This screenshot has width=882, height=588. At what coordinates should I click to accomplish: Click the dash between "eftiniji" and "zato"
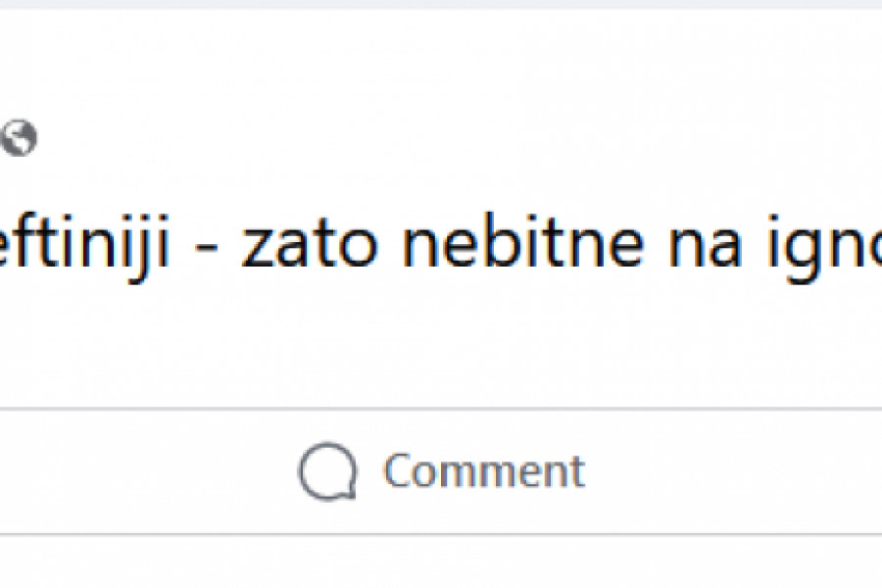point(218,250)
